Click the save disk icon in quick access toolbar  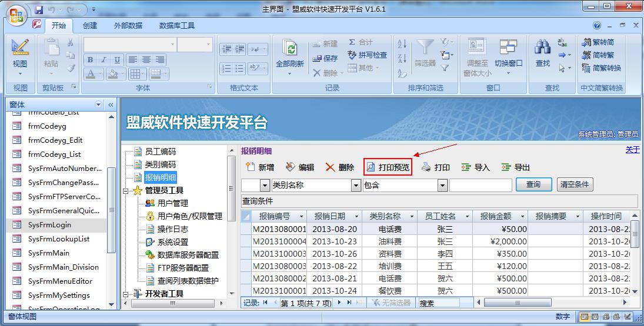coord(39,9)
